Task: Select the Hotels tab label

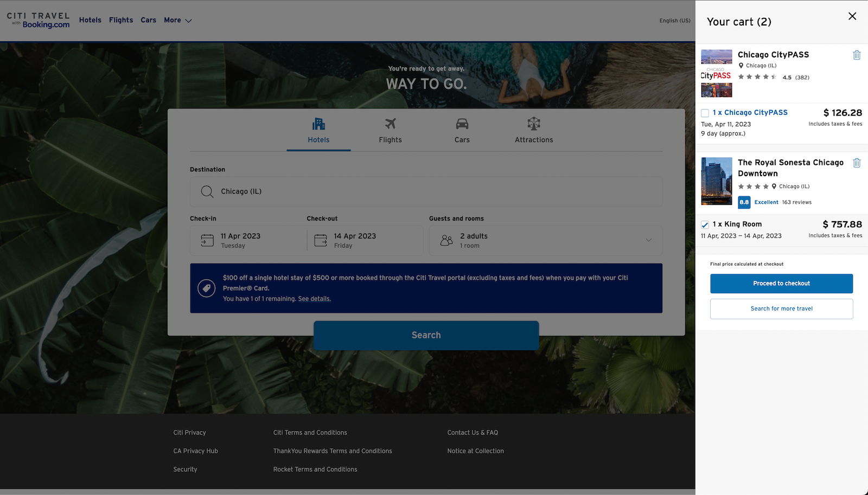Action: click(x=318, y=140)
